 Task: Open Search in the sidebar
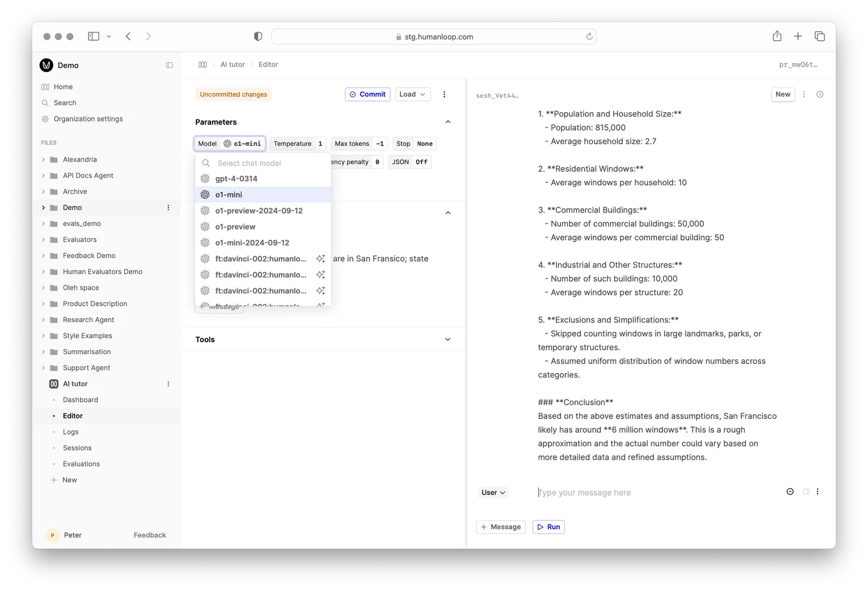(65, 102)
